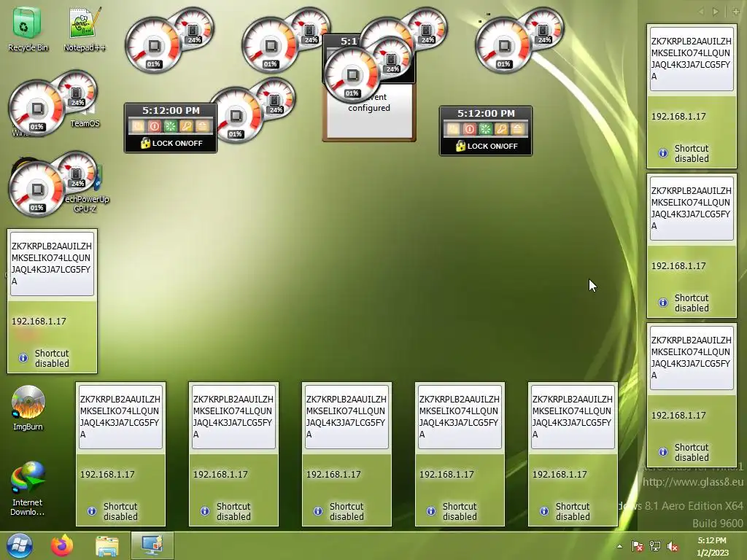
Task: Select the TechPowerUp GPU-Z desktop icon label
Action: 86,204
